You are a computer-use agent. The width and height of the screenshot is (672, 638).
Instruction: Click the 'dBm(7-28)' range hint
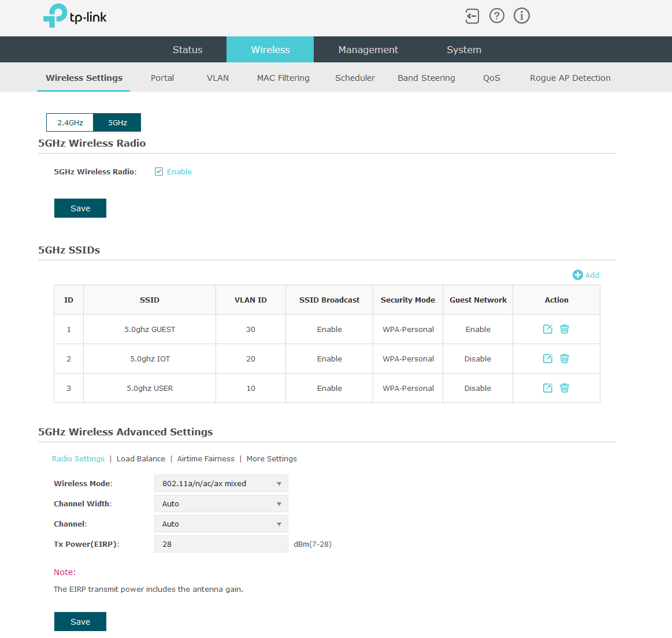(313, 544)
